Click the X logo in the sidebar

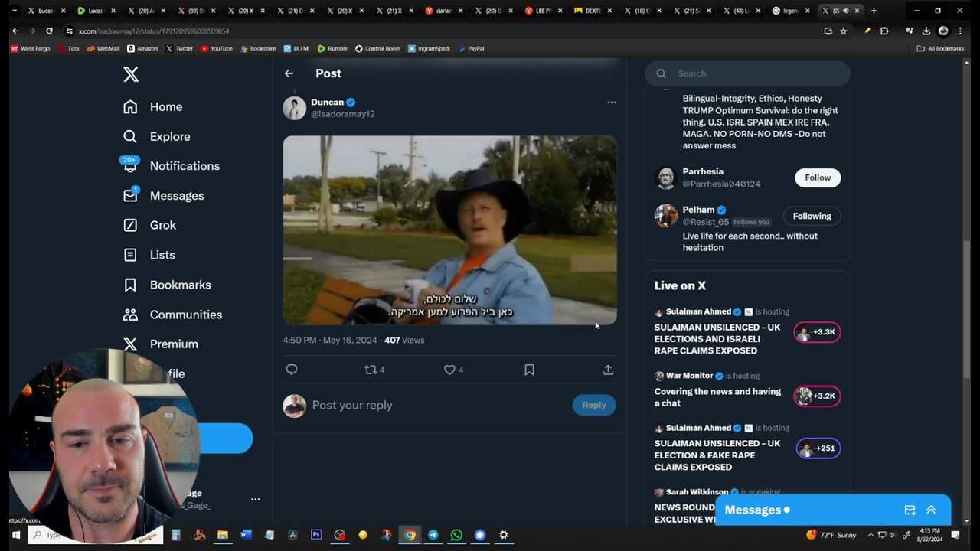pyautogui.click(x=131, y=74)
